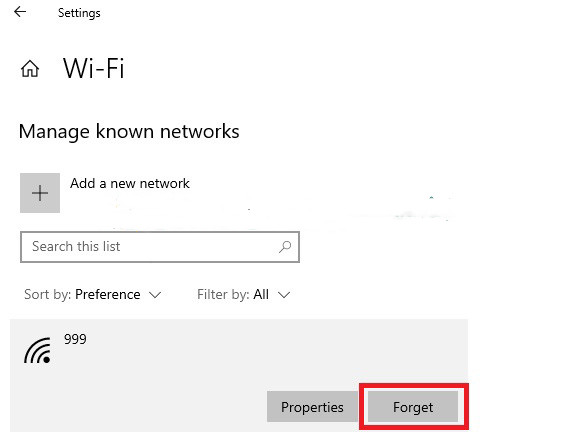The height and width of the screenshot is (442, 568).
Task: Focus the 'Search this list' field
Action: point(160,247)
